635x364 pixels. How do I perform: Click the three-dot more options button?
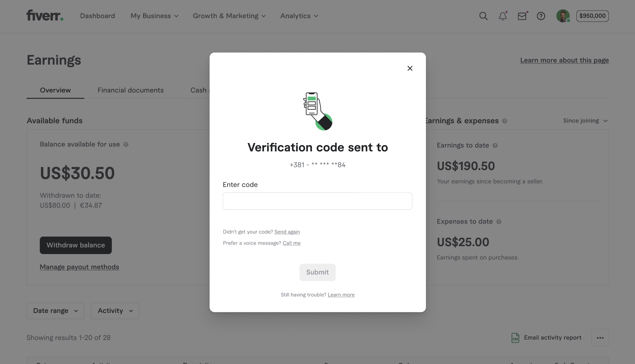click(x=600, y=338)
